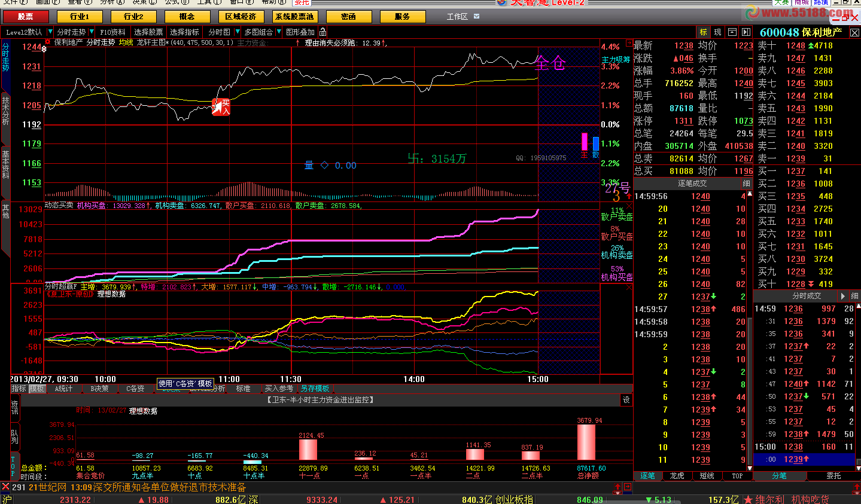Click 另存模板 to save template
861x504 pixels.
[x=315, y=389]
